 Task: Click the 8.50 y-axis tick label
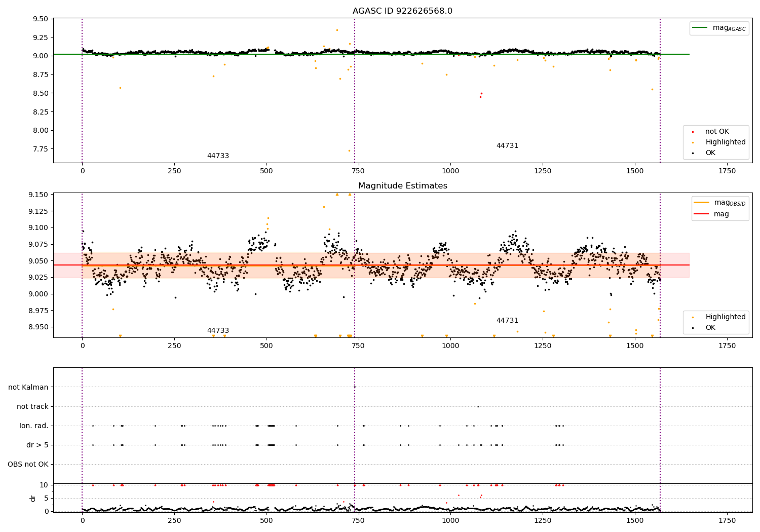[40, 93]
